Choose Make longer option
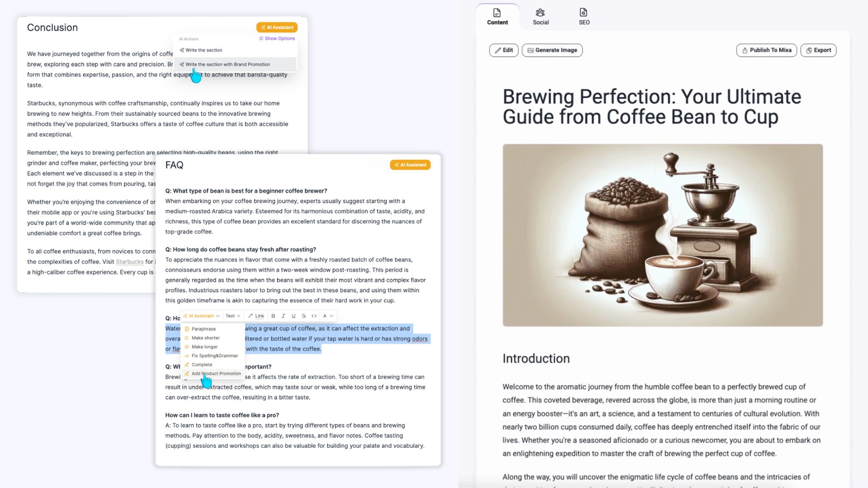The width and height of the screenshot is (868, 488). pos(204,347)
